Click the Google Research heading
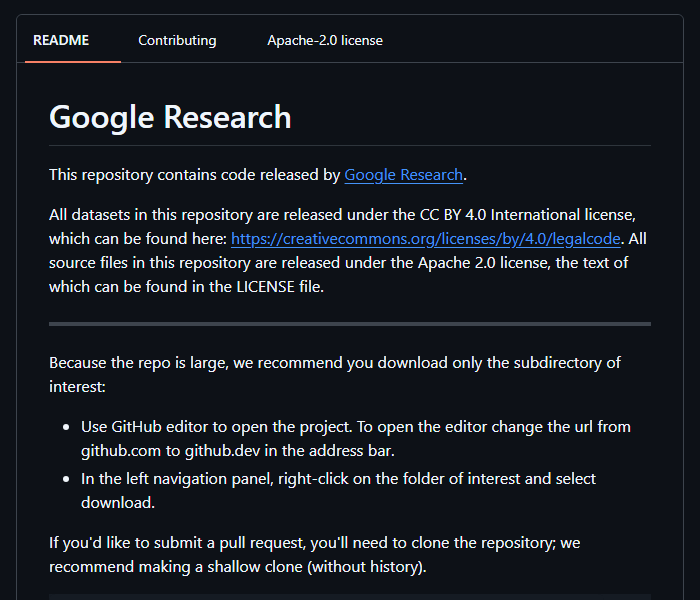Screen dimensions: 700x600 (170, 117)
